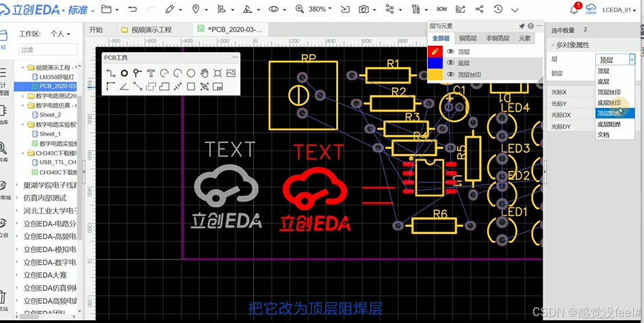Expand the 立创EDA大赛 tree folder
The height and width of the screenshot is (323, 644).
[17, 275]
